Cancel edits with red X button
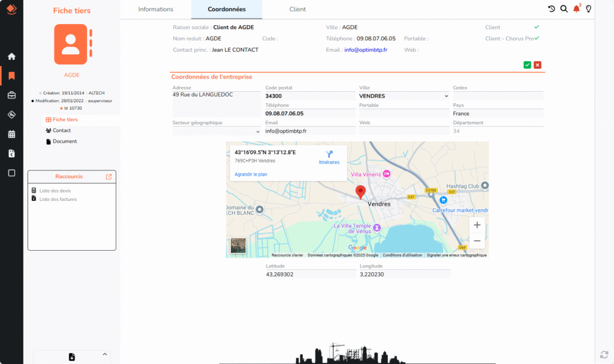 [538, 65]
